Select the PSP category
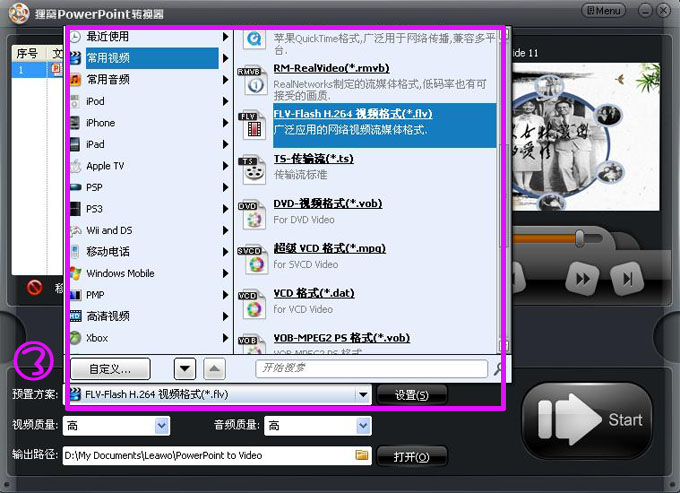 [x=94, y=187]
